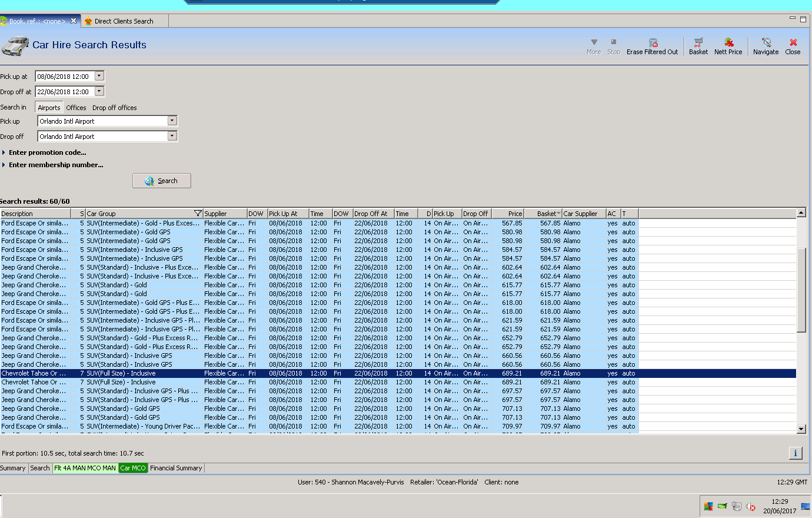
Task: Select the Offices search tab
Action: pyautogui.click(x=76, y=108)
